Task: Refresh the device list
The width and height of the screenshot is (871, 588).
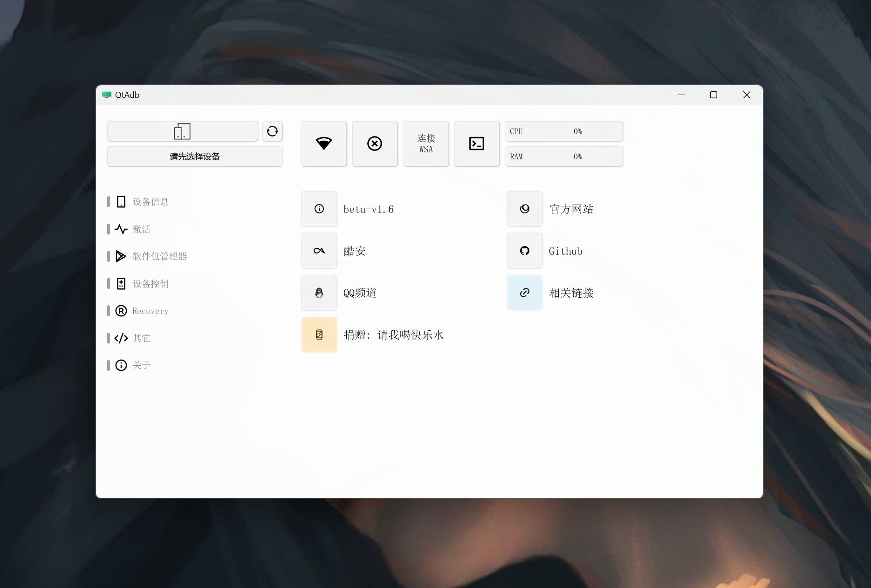Action: click(272, 131)
